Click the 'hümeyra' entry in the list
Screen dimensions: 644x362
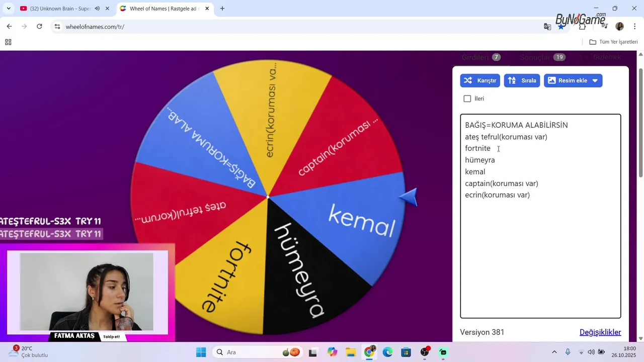[480, 160]
